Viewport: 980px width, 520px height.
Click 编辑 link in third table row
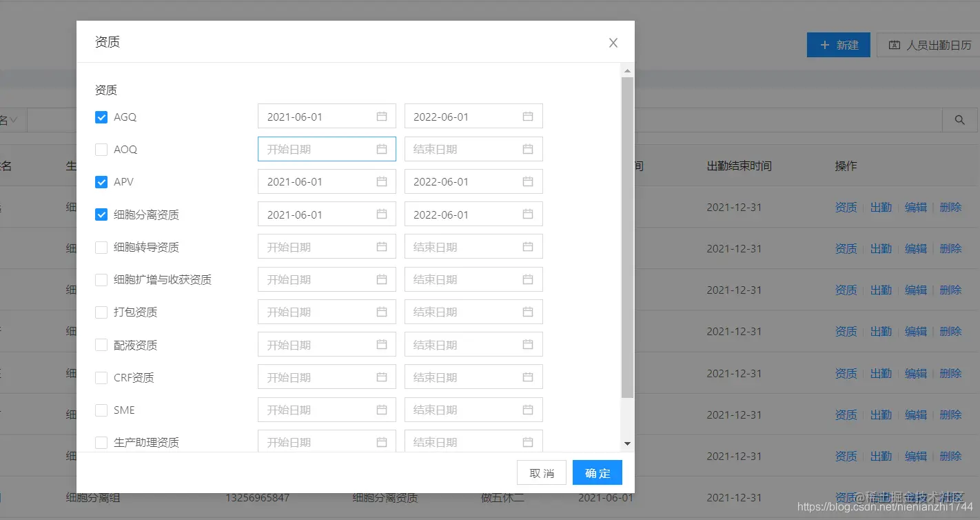coord(916,290)
